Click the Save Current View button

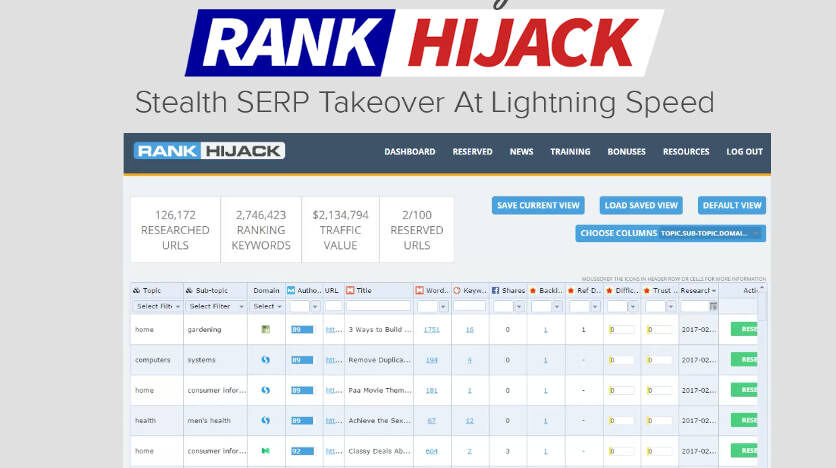(538, 205)
